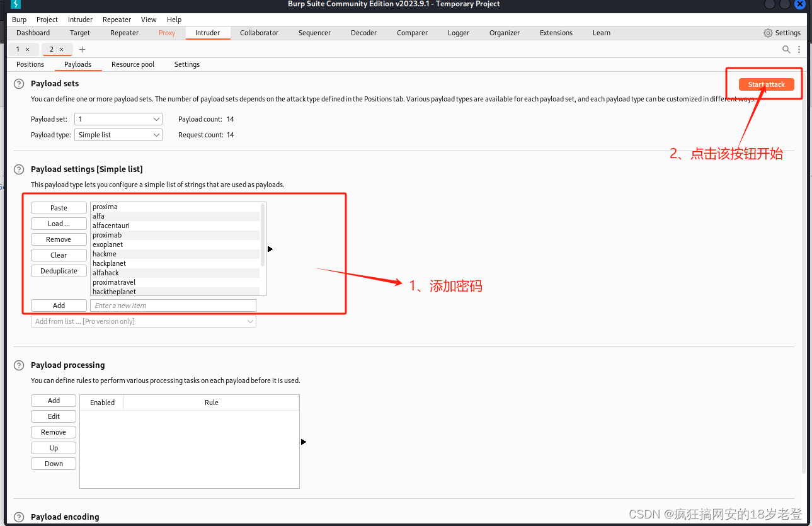Select payload item "proxima"
Screen dimensions: 812x526
[x=176, y=207]
